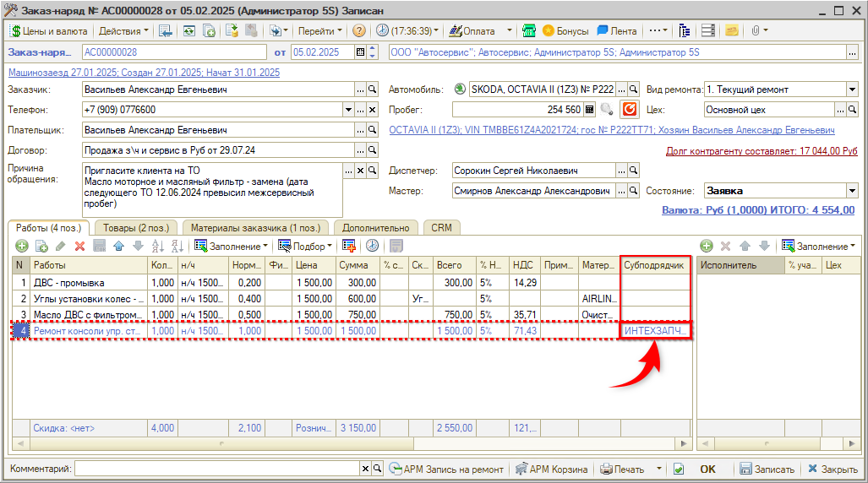Click the red mileage refresh icon
This screenshot has height=483, width=868.
tap(630, 109)
